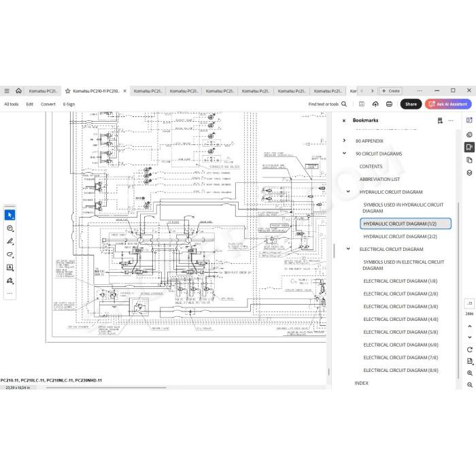This screenshot has width=476, height=476.
Task: Click the Share button
Action: (411, 104)
